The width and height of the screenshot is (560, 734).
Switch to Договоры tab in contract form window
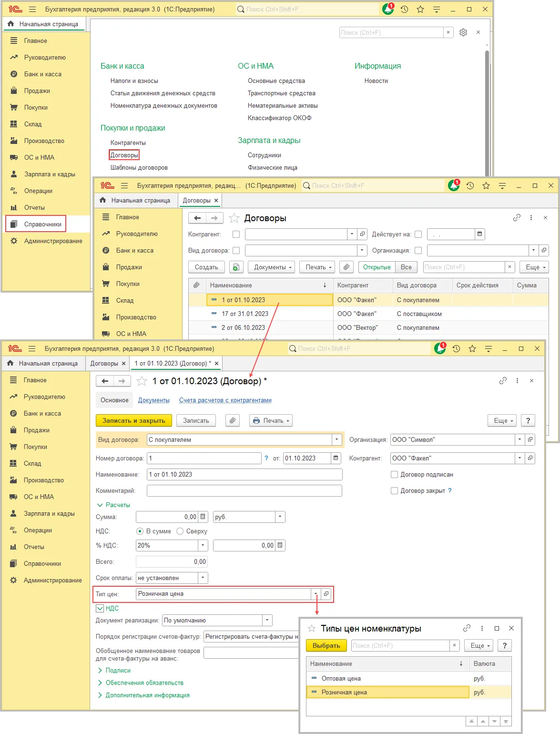[x=104, y=363]
